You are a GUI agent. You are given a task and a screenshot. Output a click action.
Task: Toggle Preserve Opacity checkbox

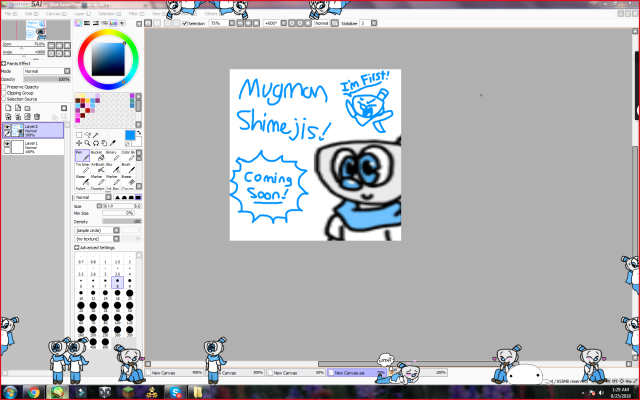pos(4,87)
